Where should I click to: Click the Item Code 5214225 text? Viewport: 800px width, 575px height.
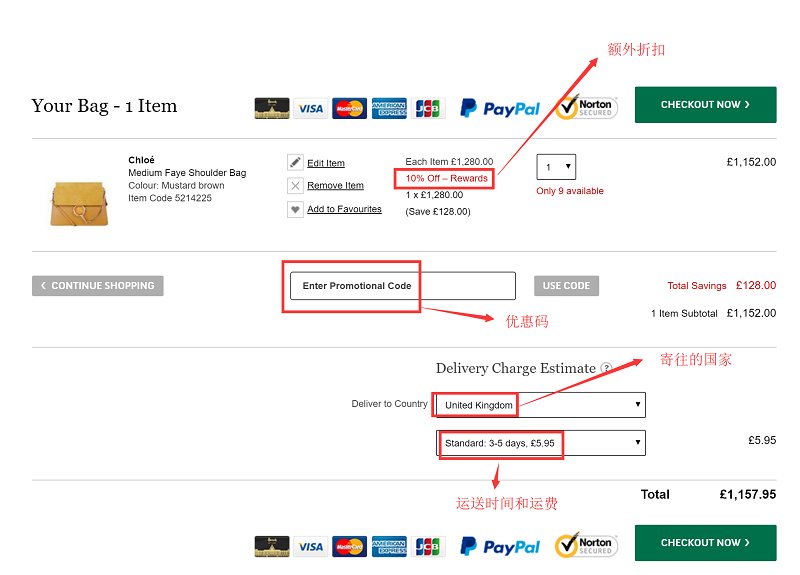click(x=170, y=198)
